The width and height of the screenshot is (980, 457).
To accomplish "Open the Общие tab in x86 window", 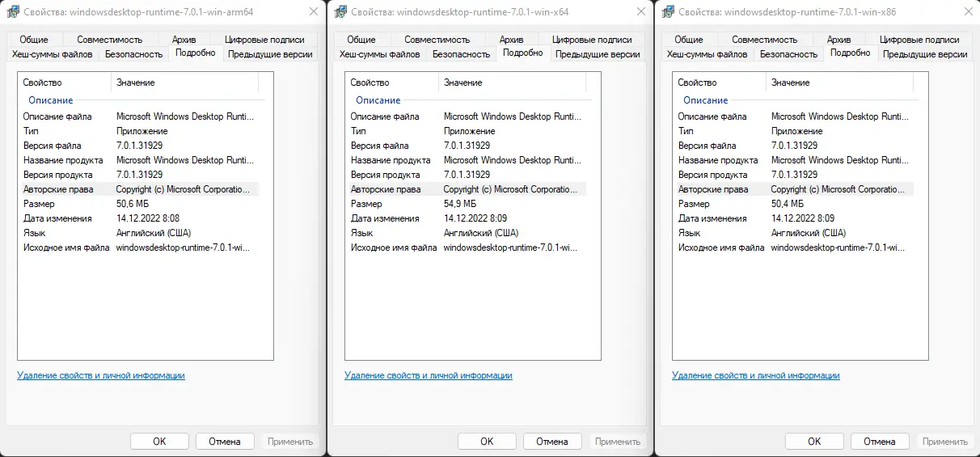I will tap(689, 39).
